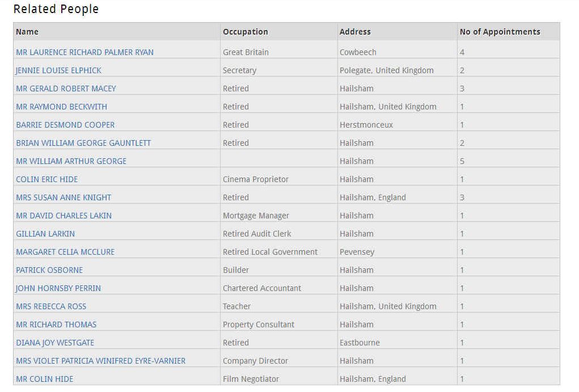The width and height of the screenshot is (579, 392).
Task: Open Colin Eric Hide's entry
Action: tap(47, 179)
